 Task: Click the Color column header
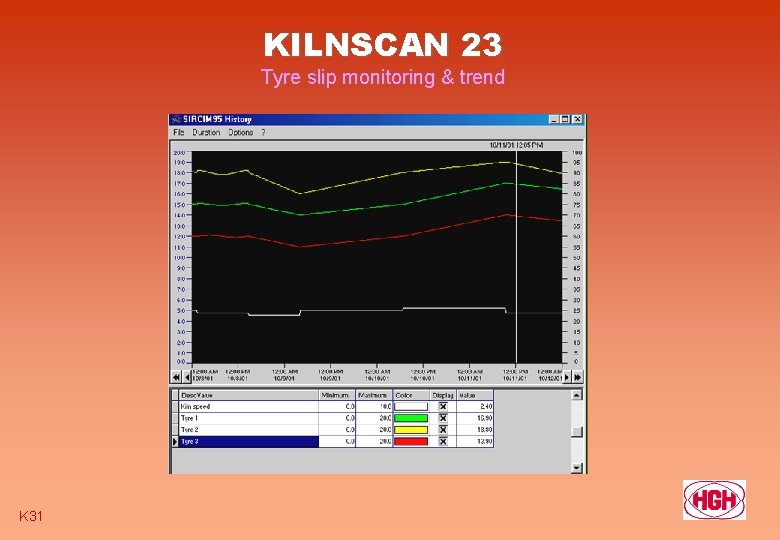411,395
